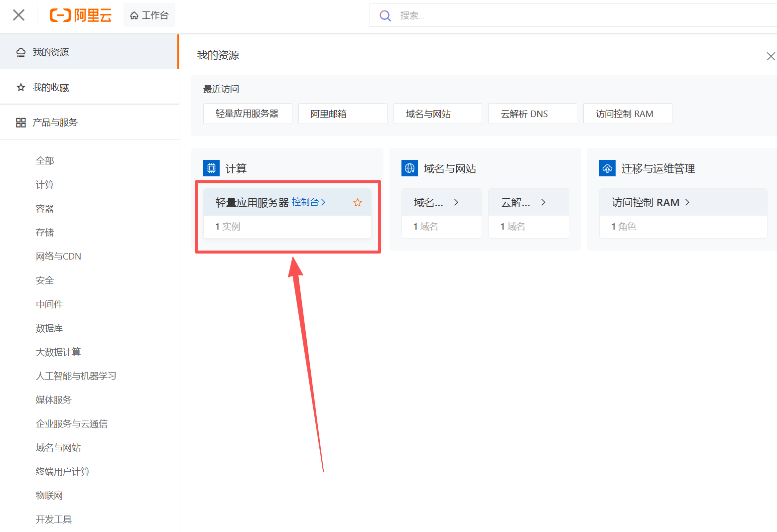Open the 控制台 link for 轻量应用服务器
777x532 pixels.
tap(308, 202)
